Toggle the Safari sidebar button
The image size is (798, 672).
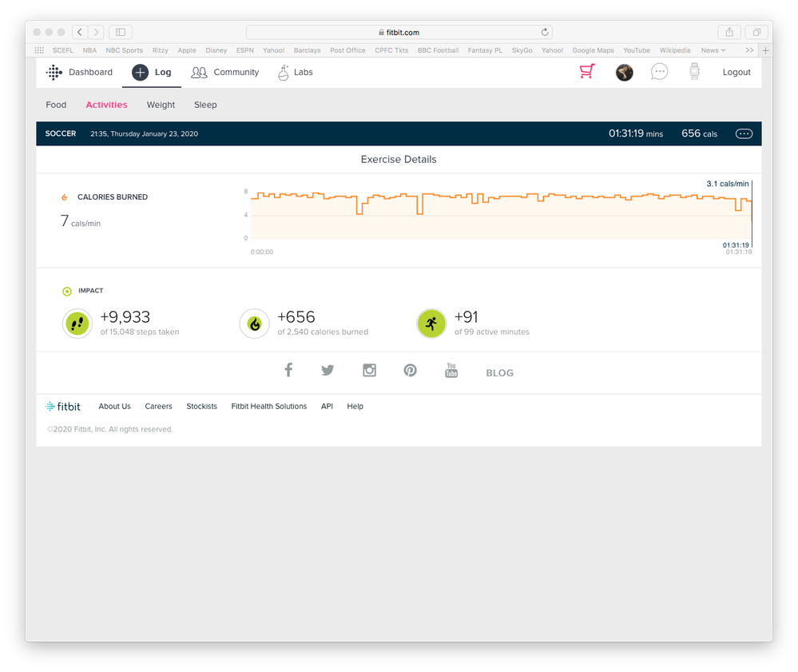[x=121, y=32]
